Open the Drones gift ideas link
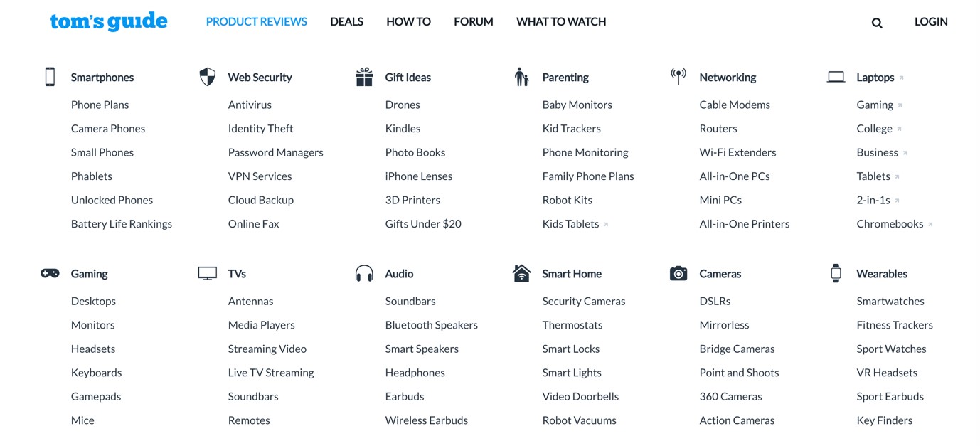 403,105
